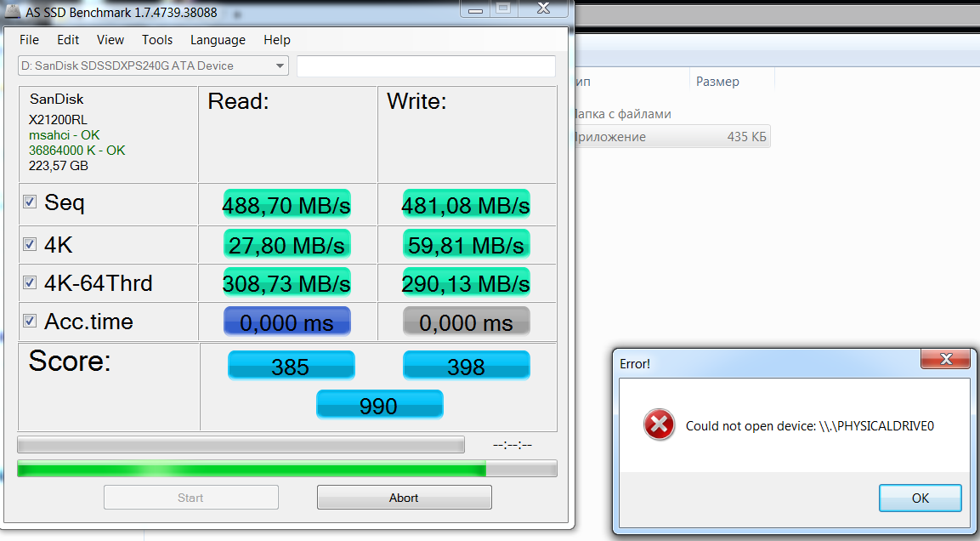Click 4K read value 27,80 MB/s
The width and height of the screenshot is (980, 541).
click(x=287, y=244)
